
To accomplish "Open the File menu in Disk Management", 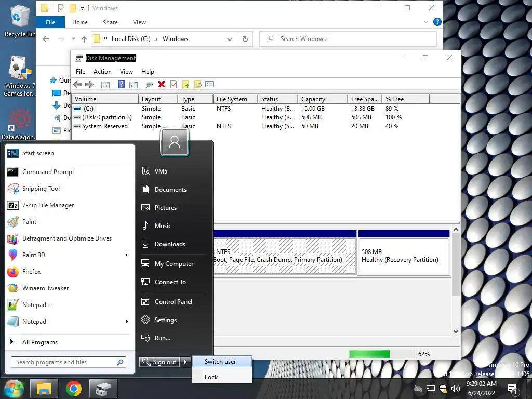I will coord(81,72).
